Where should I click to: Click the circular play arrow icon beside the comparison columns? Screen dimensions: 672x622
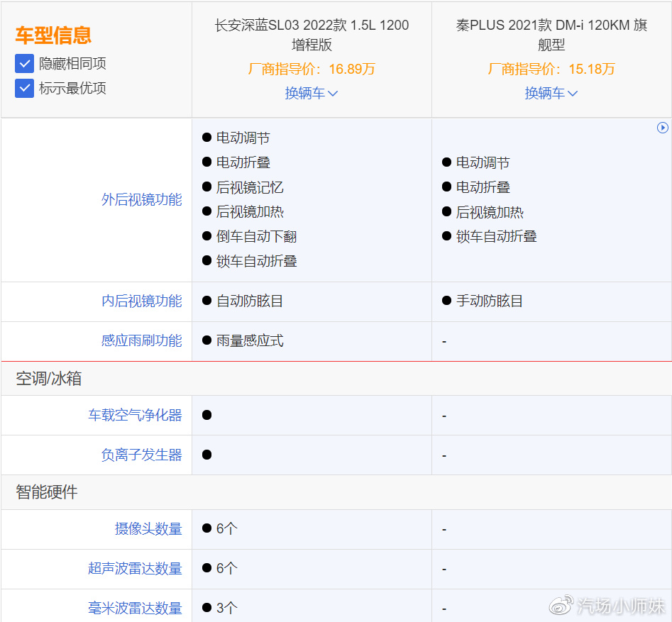point(662,128)
